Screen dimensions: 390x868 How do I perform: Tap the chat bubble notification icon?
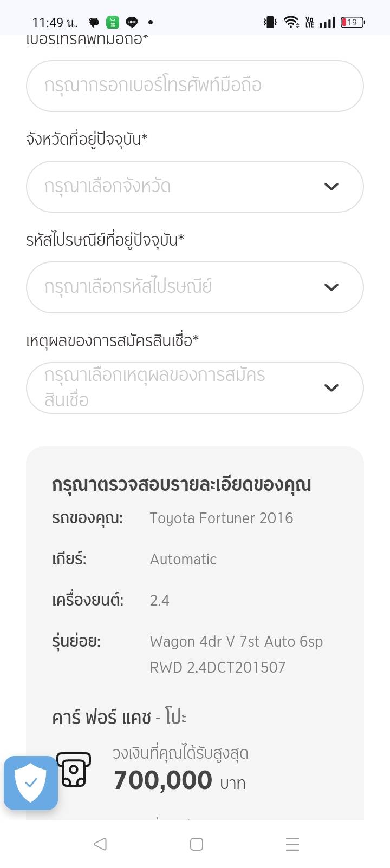(94, 22)
